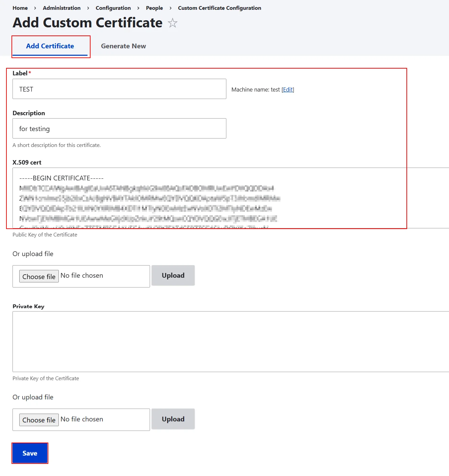Open Custom Certificate Configuration breadcrumb
Image resolution: width=449 pixels, height=476 pixels.
219,8
